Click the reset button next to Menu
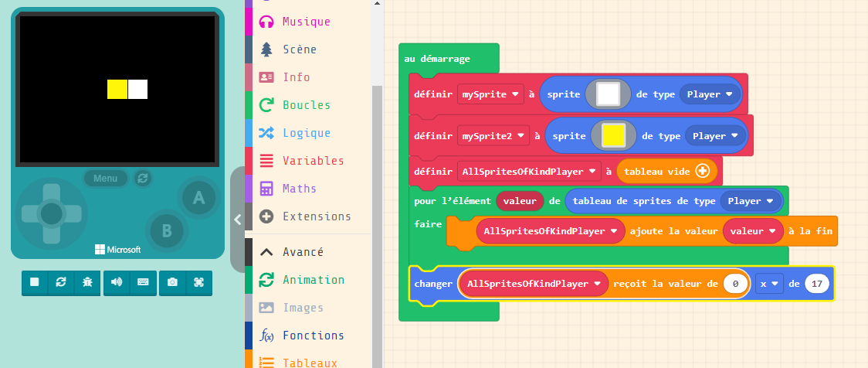This screenshot has height=368, width=868. tap(143, 179)
